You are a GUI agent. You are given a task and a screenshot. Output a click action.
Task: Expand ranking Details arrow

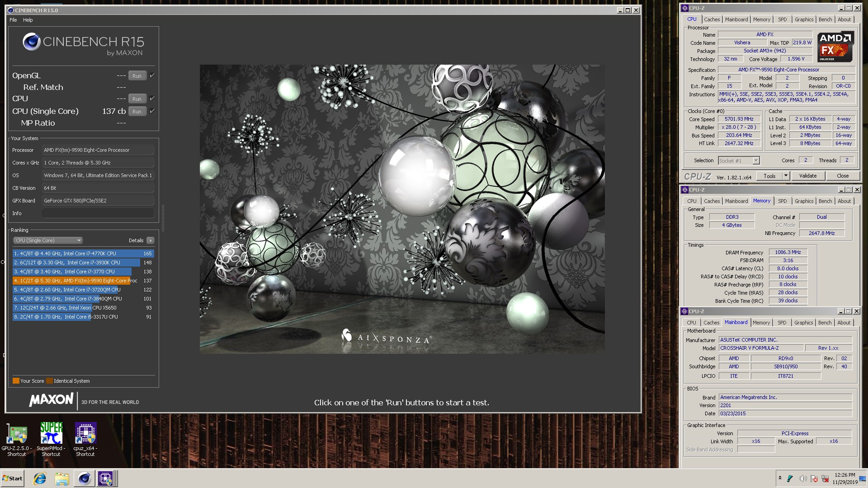coord(151,240)
